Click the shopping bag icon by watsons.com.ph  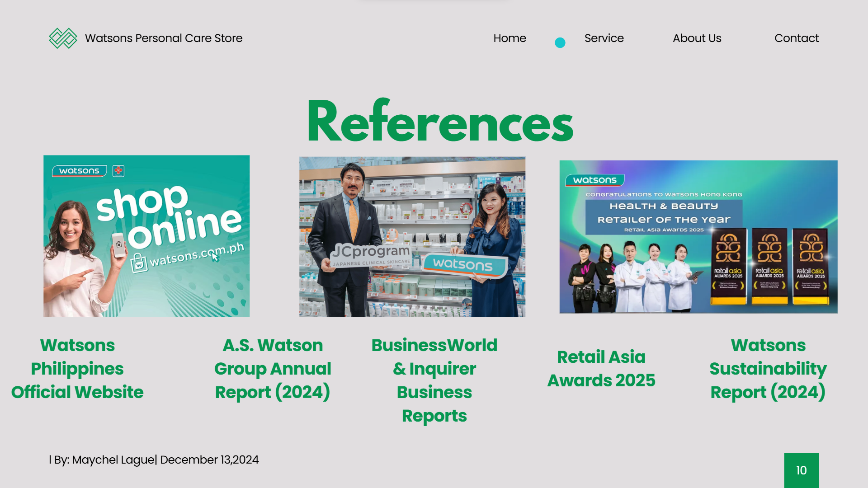tap(139, 263)
